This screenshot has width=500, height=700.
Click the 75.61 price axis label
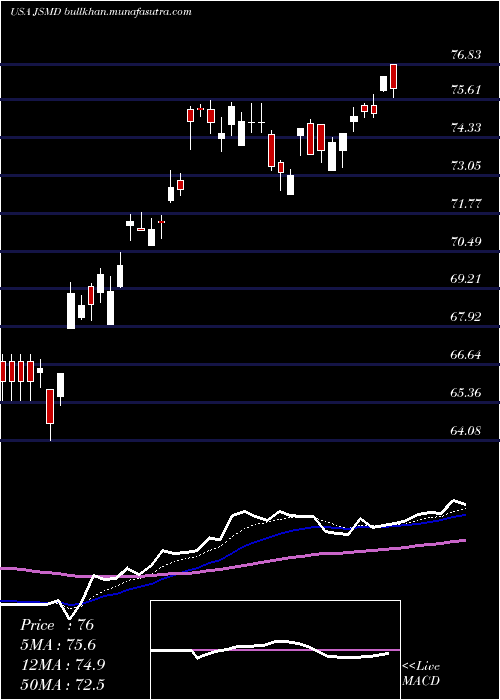(x=466, y=90)
